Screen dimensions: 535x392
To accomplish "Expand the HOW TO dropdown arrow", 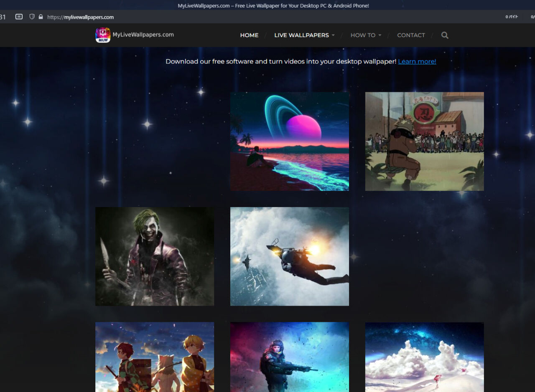I will pos(380,35).
